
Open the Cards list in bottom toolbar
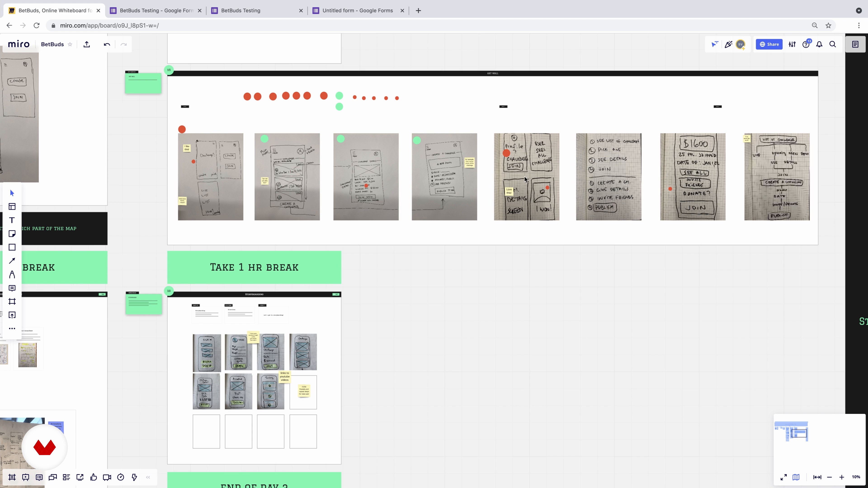click(66, 477)
